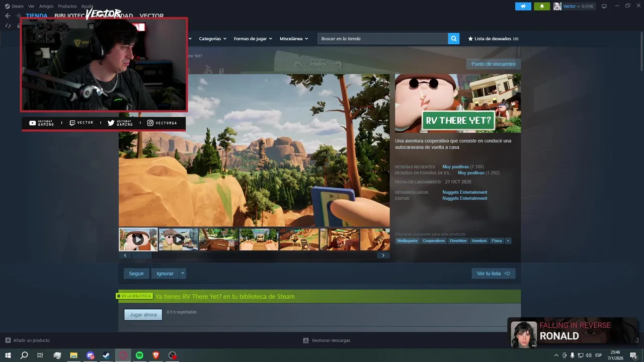The image size is (644, 362).
Task: Open File Explorer from the taskbar
Action: [x=73, y=355]
